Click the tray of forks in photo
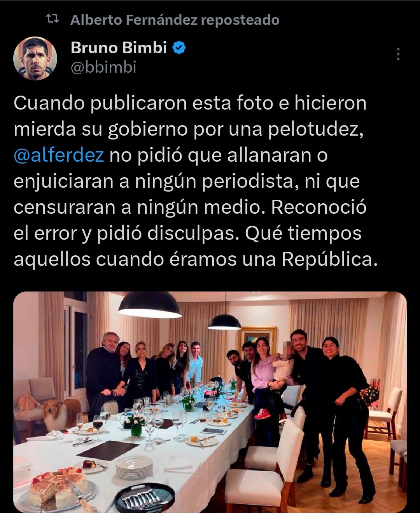Screen dimensions: 420x513 coord(144,497)
